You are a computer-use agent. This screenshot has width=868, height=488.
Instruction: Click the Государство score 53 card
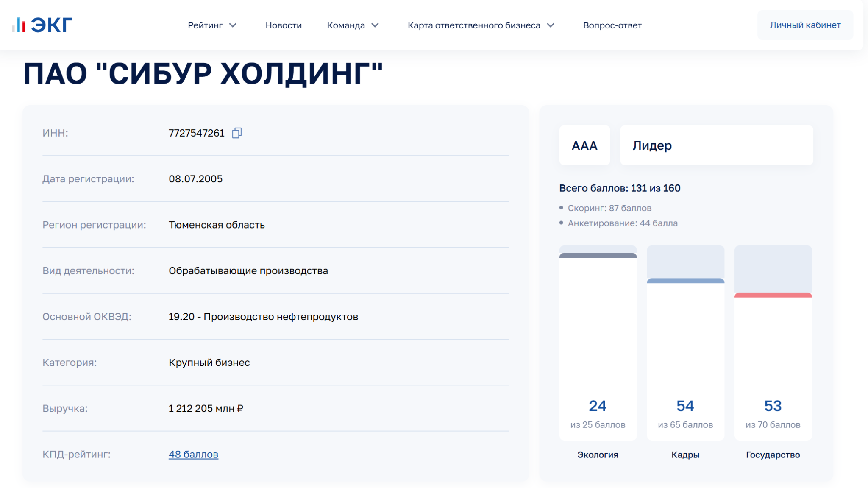[773, 406]
